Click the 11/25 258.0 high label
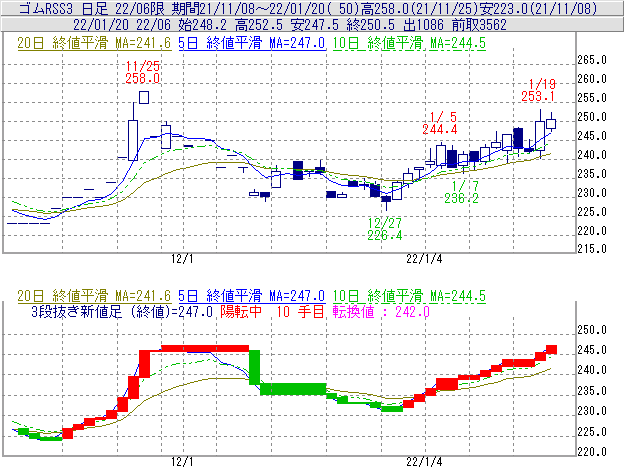The width and height of the screenshot is (624, 475). (x=142, y=72)
